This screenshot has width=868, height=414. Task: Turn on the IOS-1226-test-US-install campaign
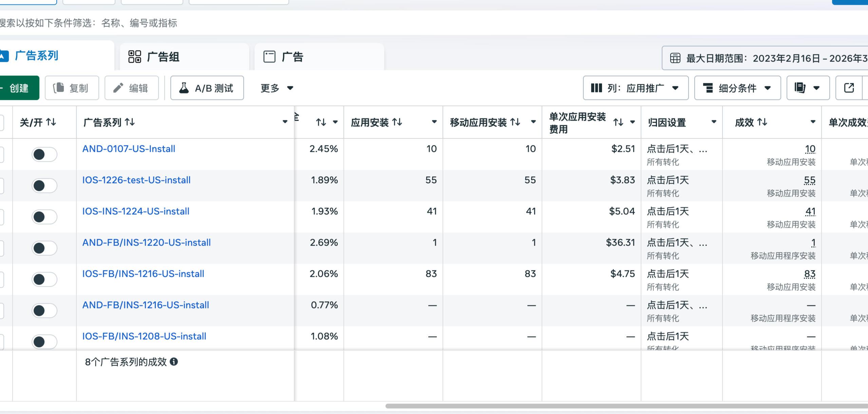(44, 185)
